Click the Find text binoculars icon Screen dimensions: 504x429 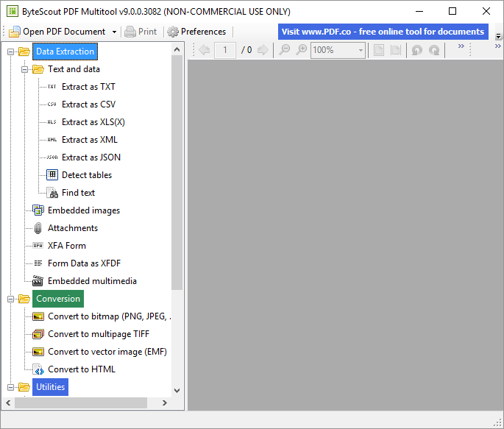52,193
